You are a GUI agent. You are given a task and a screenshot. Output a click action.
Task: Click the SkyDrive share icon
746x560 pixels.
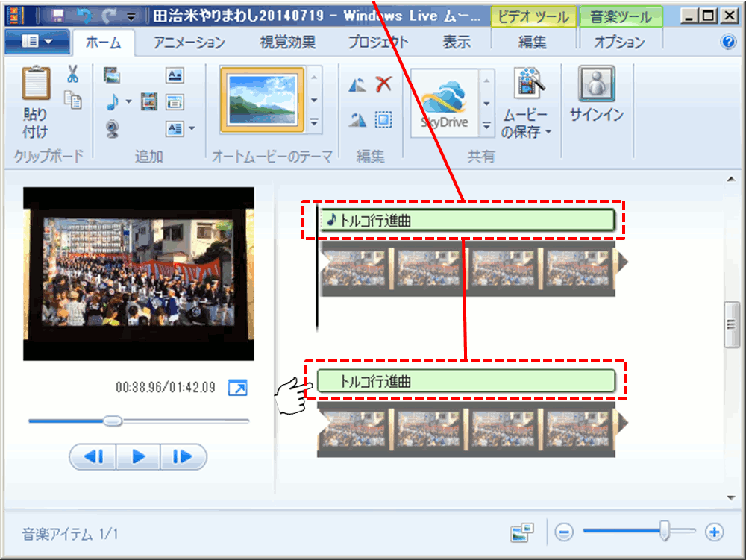[444, 104]
